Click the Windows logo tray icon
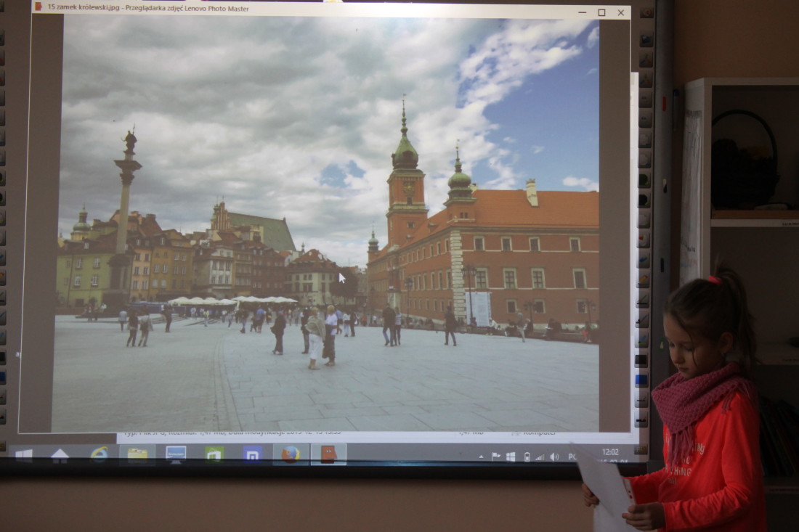The width and height of the screenshot is (799, 532). [511, 457]
